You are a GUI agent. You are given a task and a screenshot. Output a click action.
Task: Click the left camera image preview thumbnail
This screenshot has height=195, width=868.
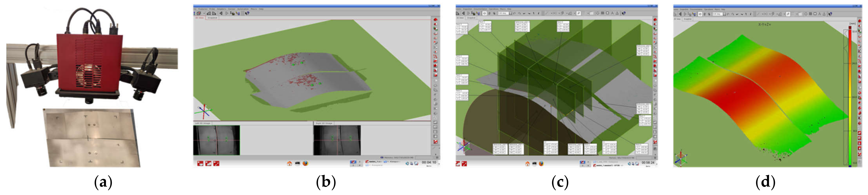pyautogui.click(x=217, y=140)
